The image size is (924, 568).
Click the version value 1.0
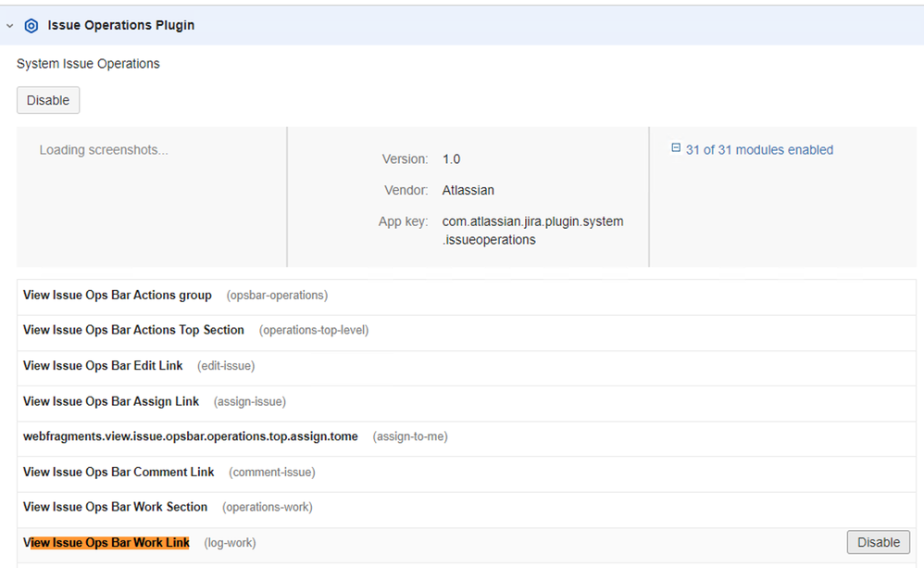point(452,159)
